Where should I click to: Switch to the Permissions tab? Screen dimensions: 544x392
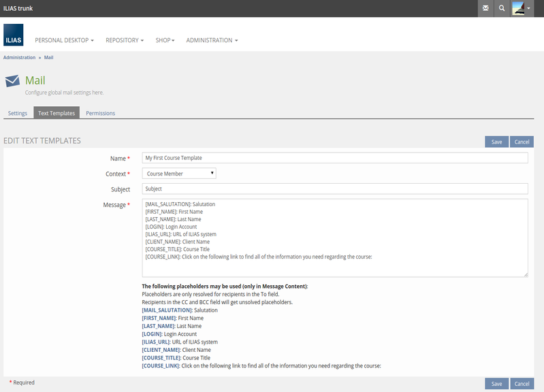pos(100,113)
